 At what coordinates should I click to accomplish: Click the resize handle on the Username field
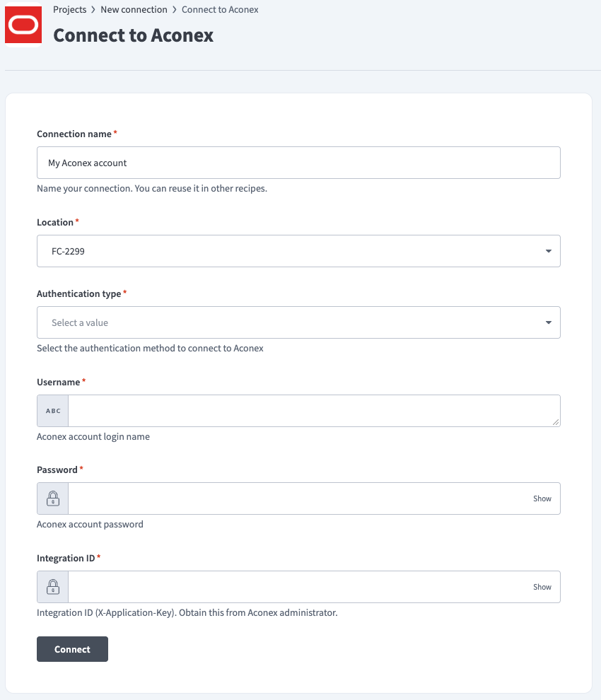(x=556, y=423)
